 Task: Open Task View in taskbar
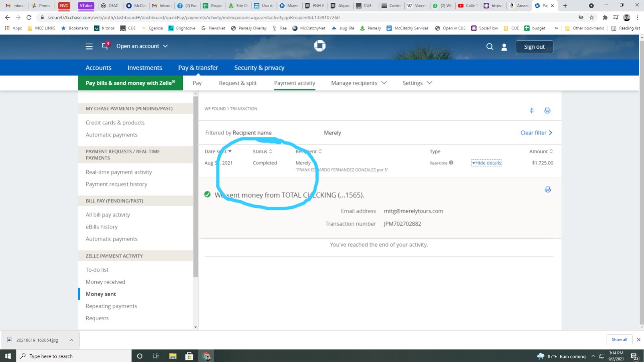156,356
